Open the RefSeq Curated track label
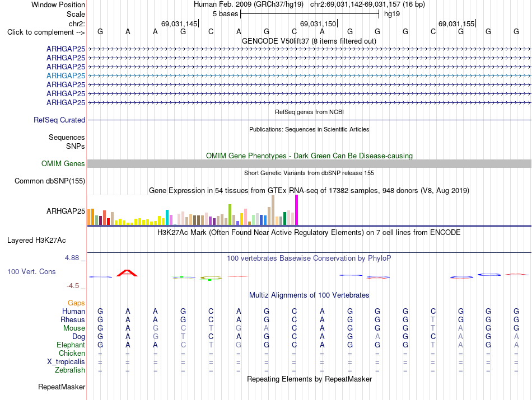The image size is (532, 400). [59, 120]
